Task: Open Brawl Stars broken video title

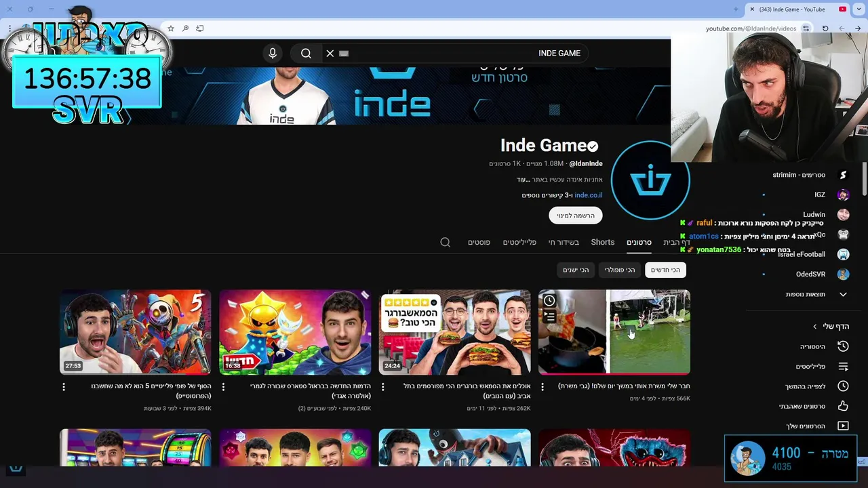Action: [x=310, y=391]
